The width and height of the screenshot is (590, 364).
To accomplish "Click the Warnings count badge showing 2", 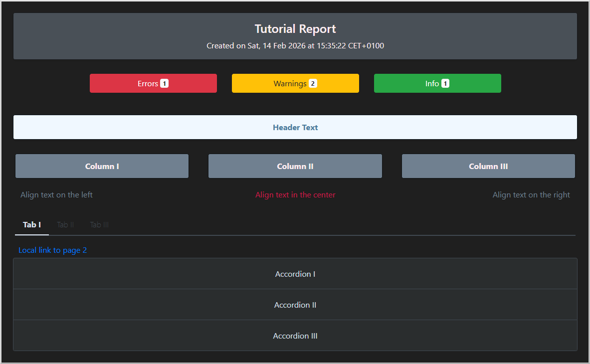I will pyautogui.click(x=313, y=83).
